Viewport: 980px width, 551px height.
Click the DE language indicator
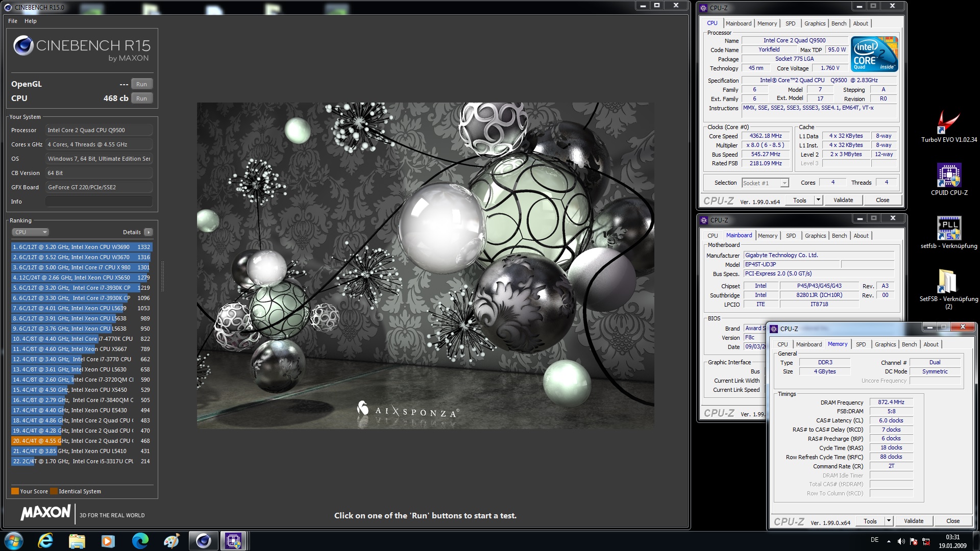tap(874, 540)
